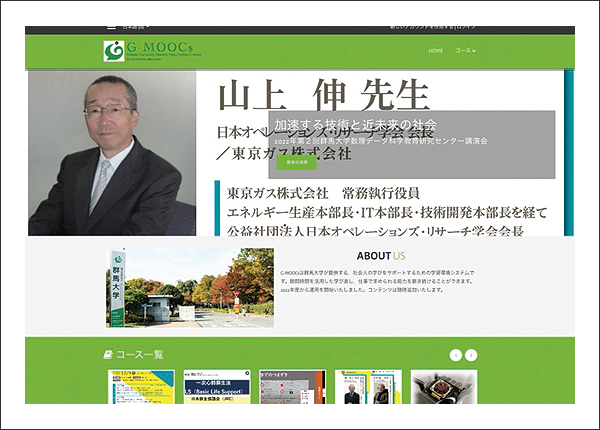Expand the コース dropdown menu
Viewport: 600px width, 430px height.
pyautogui.click(x=465, y=50)
